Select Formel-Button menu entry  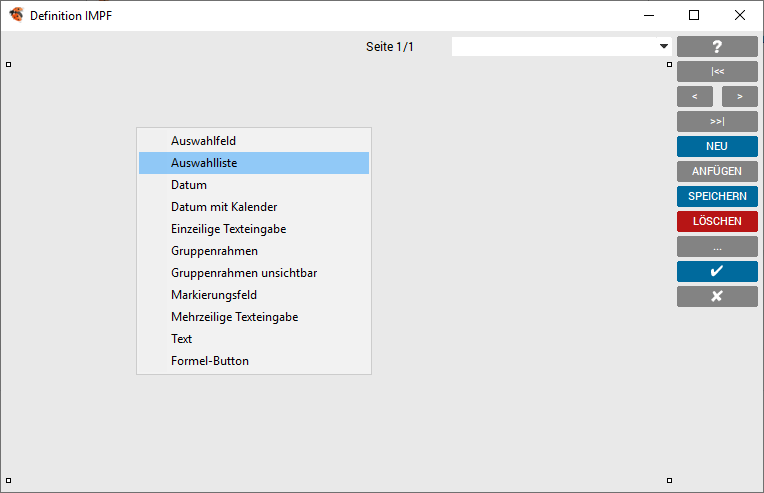pyautogui.click(x=254, y=360)
